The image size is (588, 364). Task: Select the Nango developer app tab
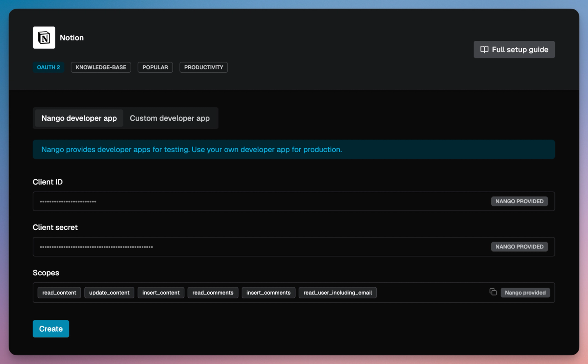point(79,118)
